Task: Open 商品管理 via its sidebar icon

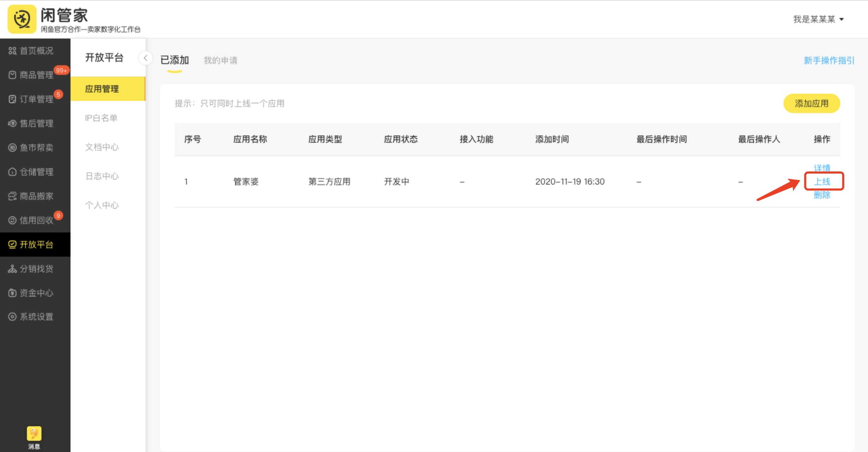Action: [x=12, y=75]
